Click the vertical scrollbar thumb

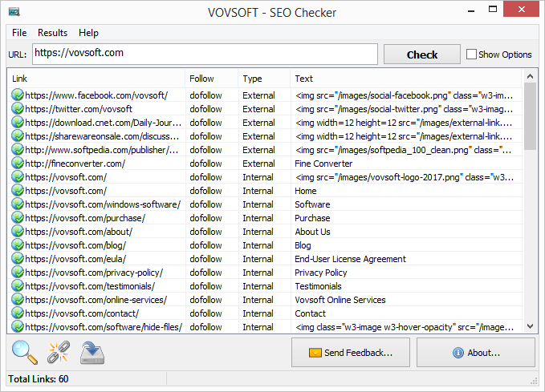530,116
